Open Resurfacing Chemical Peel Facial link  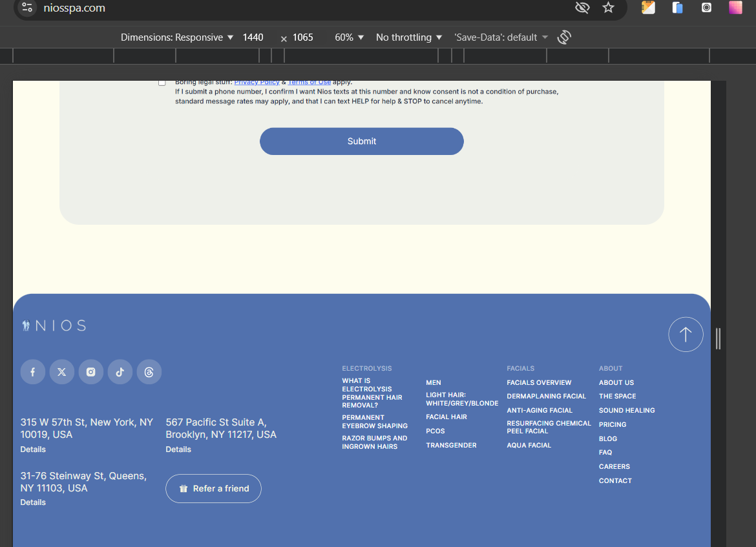(549, 427)
